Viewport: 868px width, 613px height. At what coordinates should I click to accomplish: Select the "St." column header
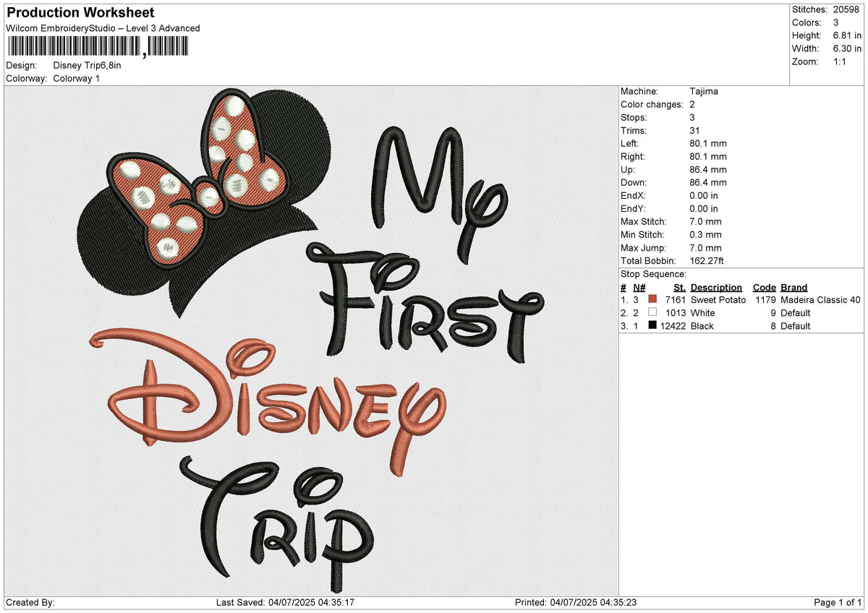coord(679,287)
